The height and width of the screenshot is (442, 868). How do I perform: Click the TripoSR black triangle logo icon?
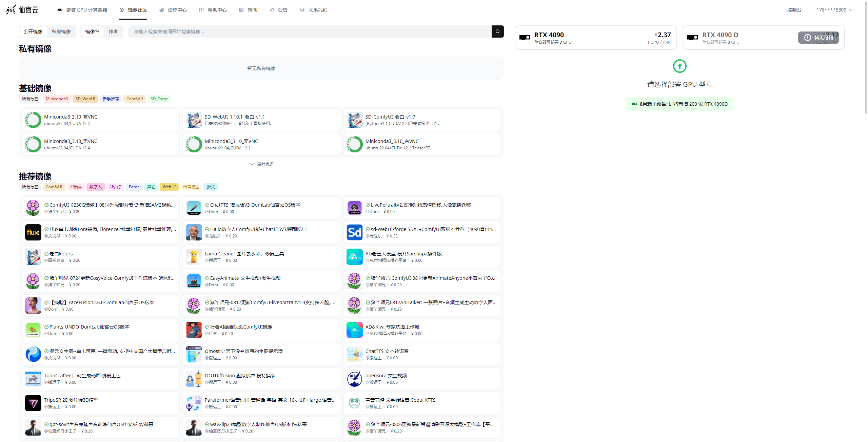[x=33, y=403]
